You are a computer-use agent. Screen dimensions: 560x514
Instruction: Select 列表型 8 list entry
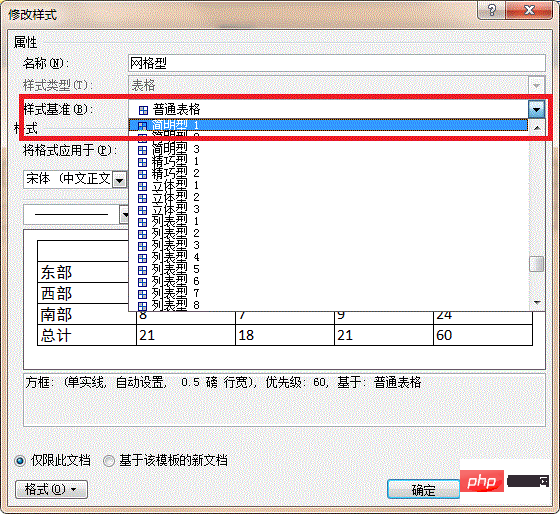[x=328, y=305]
